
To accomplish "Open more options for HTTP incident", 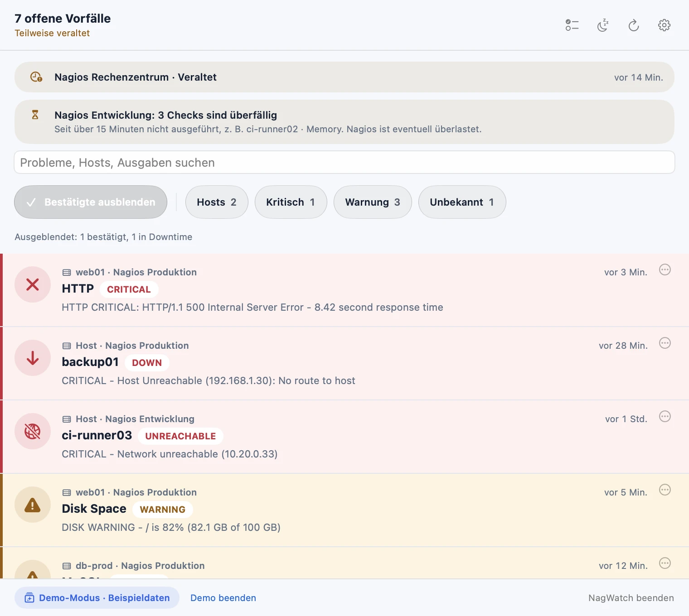I will pyautogui.click(x=665, y=270).
